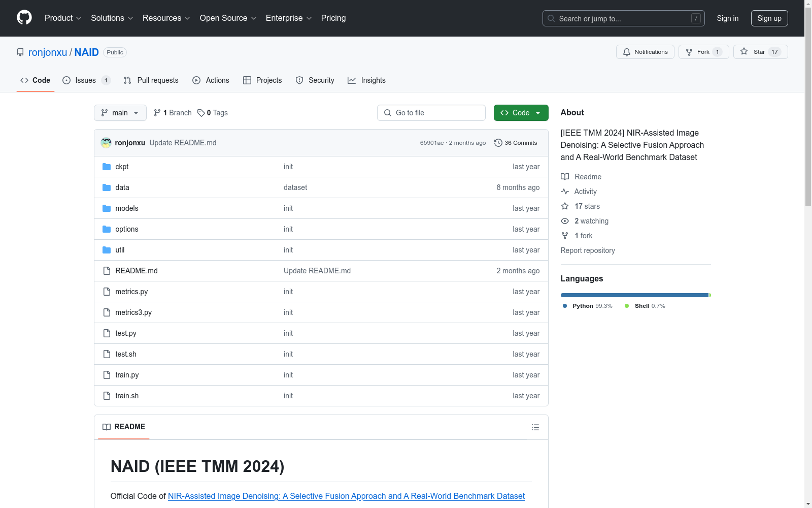Click the train.sh file icon
This screenshot has height=508, width=812.
[x=107, y=396]
